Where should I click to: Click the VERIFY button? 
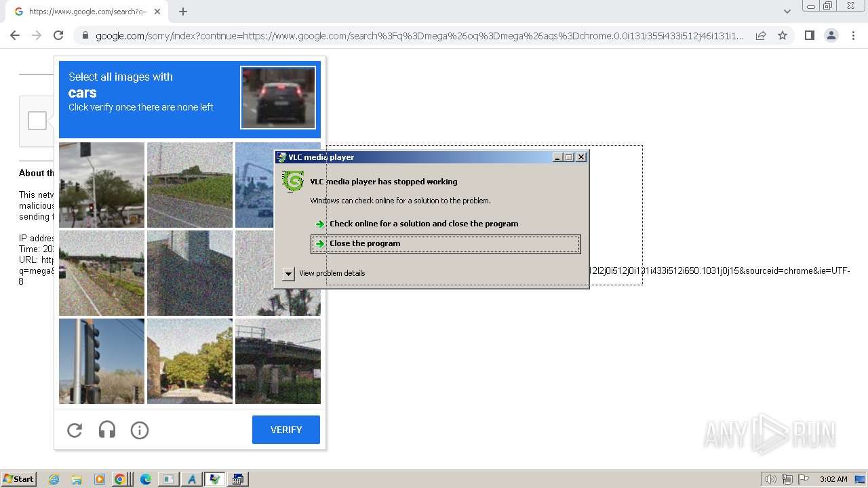(x=286, y=430)
